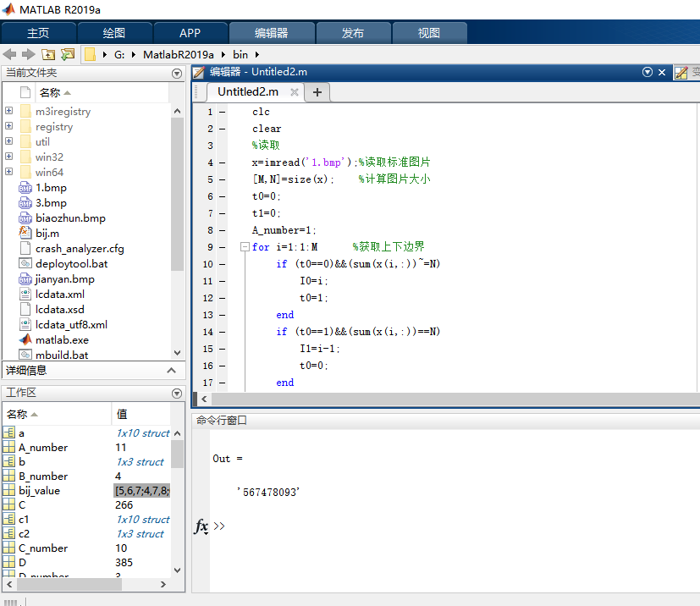Close the editor panel
Screen dimensions: 700x606
662,72
